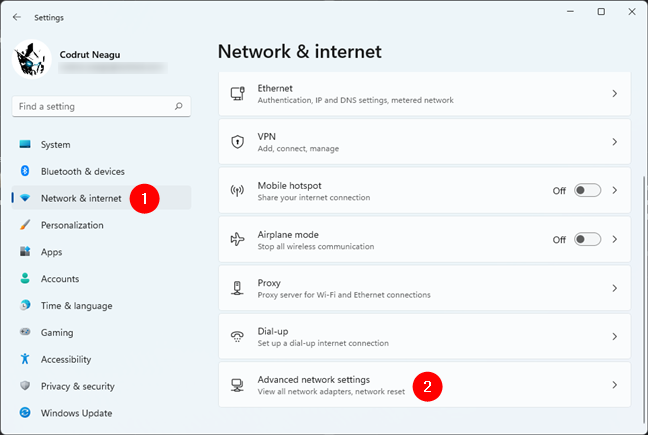Open Advanced network settings

424,385
